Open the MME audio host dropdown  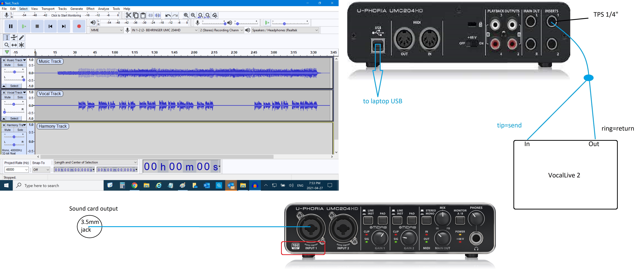pyautogui.click(x=107, y=30)
